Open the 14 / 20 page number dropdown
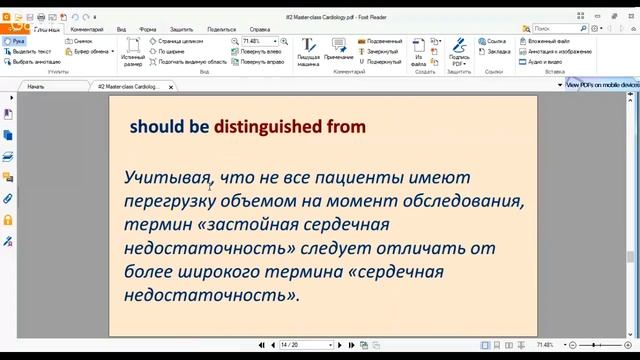The image size is (640, 360). (x=330, y=345)
